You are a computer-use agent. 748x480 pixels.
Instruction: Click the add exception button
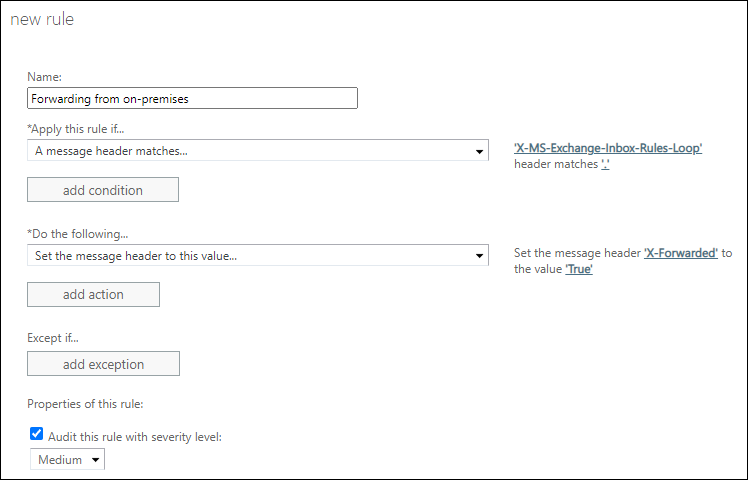coord(104,364)
